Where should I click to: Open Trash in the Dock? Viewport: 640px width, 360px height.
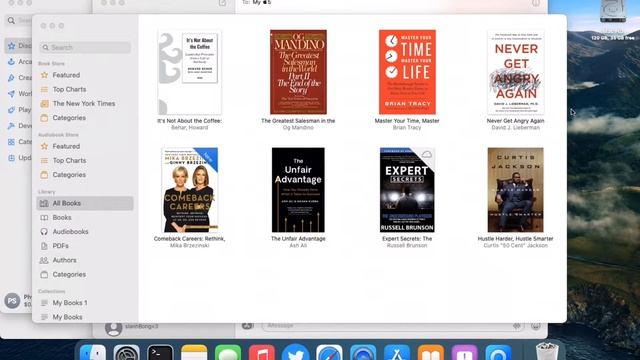[x=547, y=351]
